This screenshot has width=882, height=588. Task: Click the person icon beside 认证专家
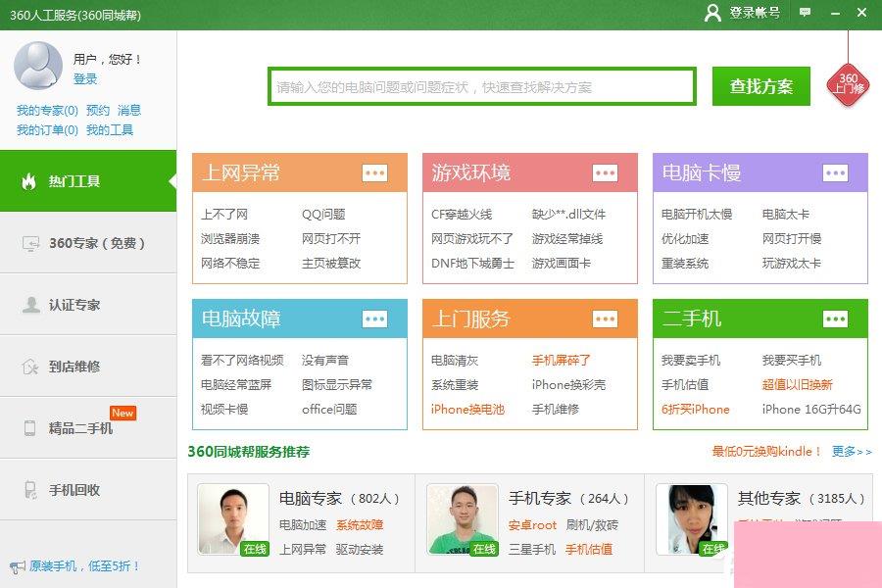30,305
